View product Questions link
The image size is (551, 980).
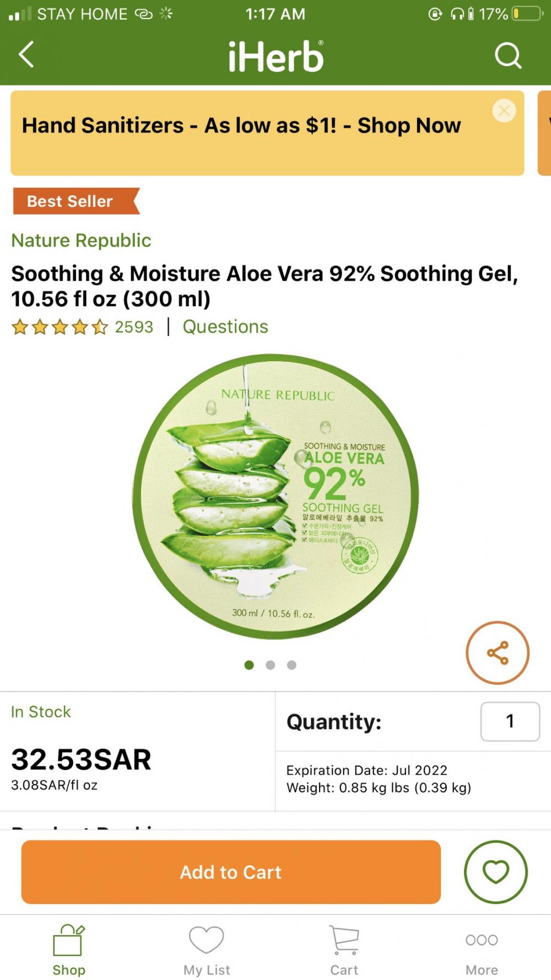[225, 327]
